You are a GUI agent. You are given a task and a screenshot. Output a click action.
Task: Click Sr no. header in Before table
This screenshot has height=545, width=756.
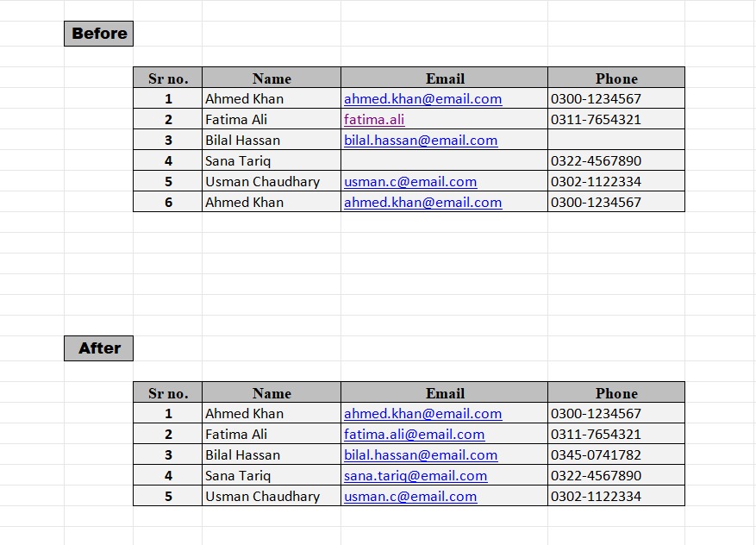click(168, 78)
